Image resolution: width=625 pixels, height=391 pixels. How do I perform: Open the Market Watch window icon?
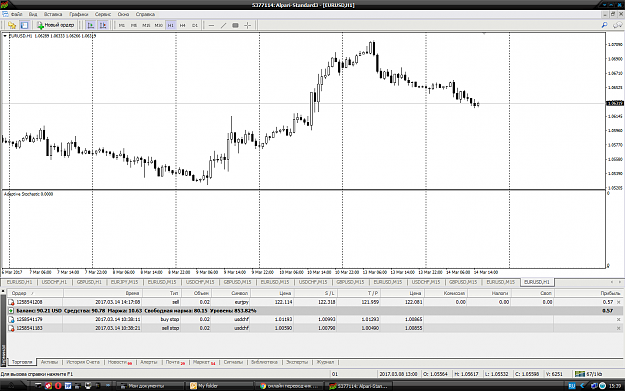pos(12,25)
